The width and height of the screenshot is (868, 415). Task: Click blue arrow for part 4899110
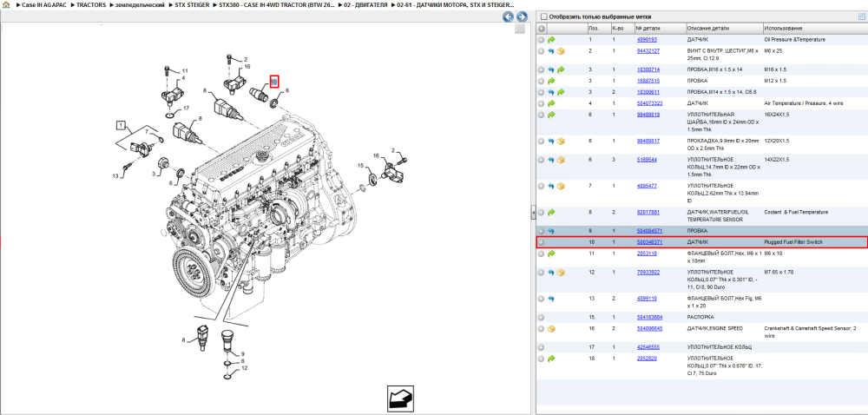click(x=551, y=299)
